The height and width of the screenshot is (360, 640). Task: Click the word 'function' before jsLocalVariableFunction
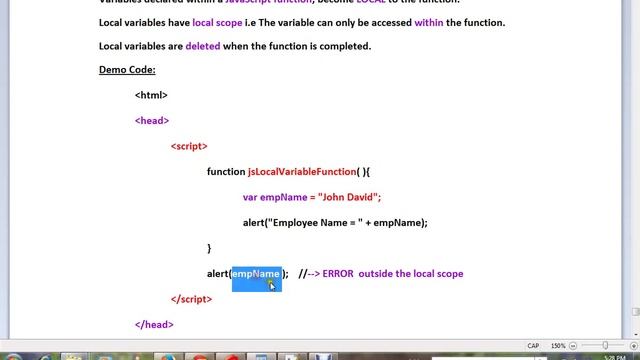click(226, 172)
